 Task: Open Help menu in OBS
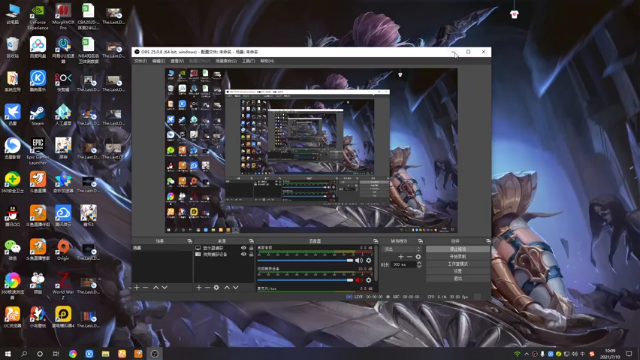click(267, 61)
